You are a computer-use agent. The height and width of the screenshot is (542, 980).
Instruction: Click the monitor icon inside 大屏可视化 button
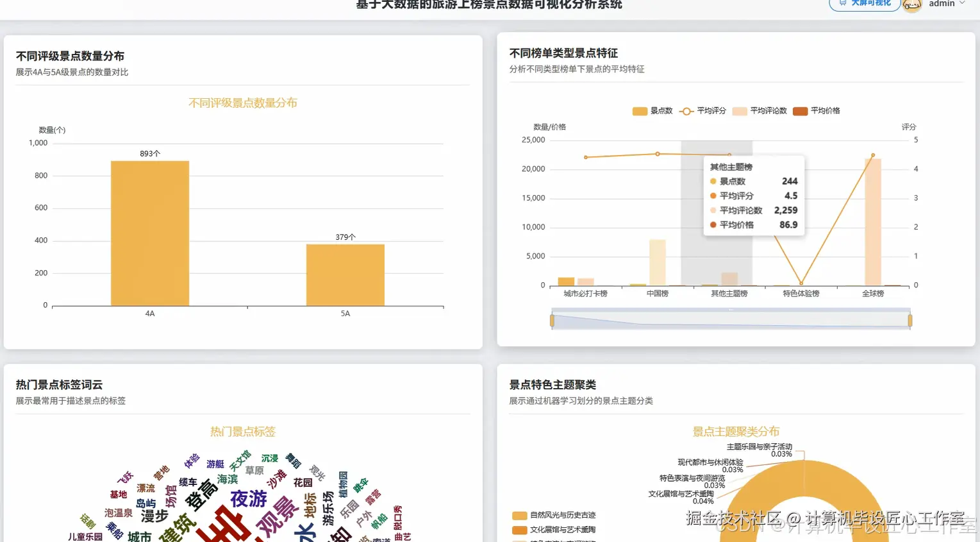[x=843, y=3]
